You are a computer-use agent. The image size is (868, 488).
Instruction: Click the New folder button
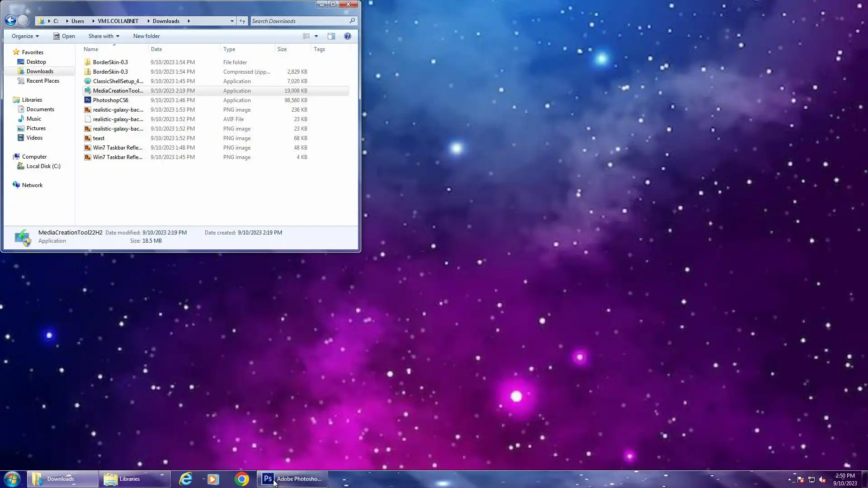pos(146,36)
